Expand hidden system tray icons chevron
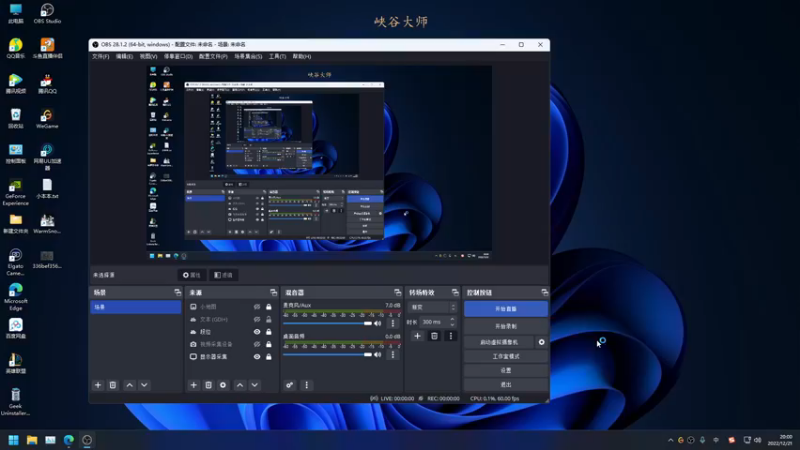800x450 pixels. [x=670, y=440]
